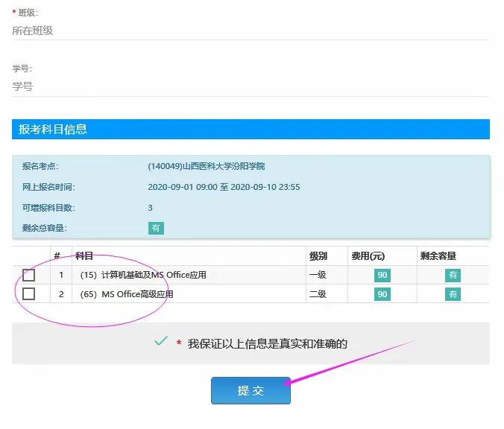The image size is (504, 429).
Task: Click the green 有 badge beside 剩余总容量
Action: 156,228
